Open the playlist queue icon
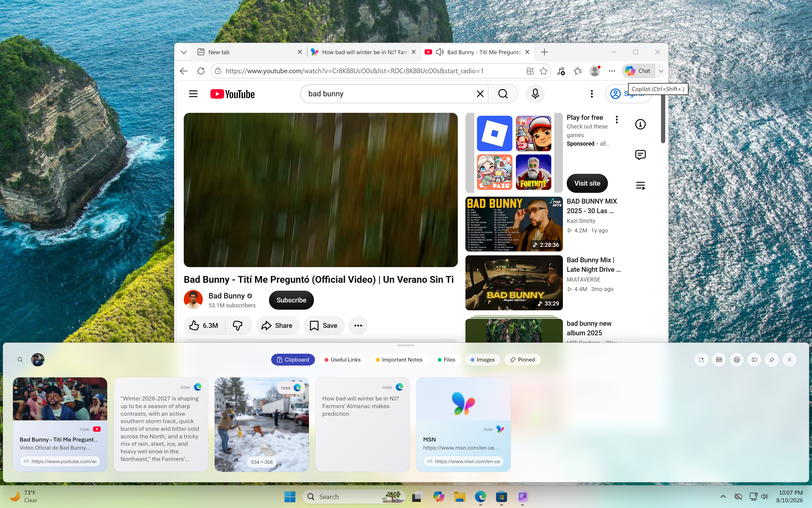812x508 pixels. pyautogui.click(x=640, y=185)
